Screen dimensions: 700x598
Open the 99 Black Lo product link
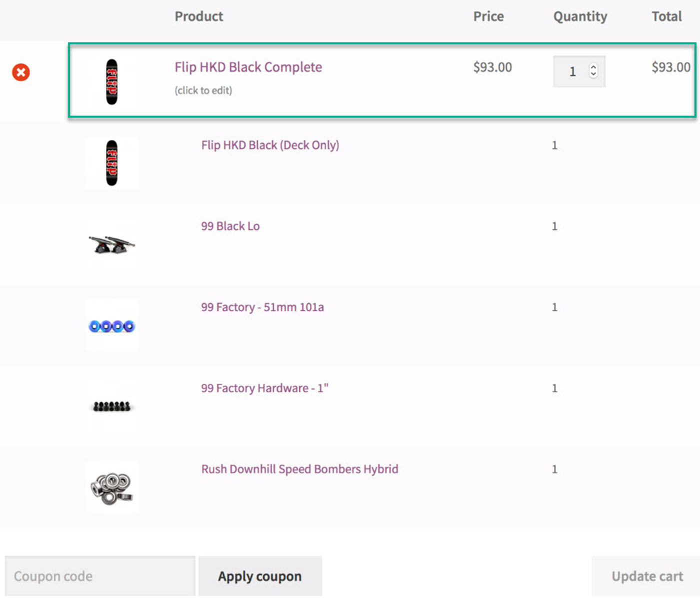(230, 226)
